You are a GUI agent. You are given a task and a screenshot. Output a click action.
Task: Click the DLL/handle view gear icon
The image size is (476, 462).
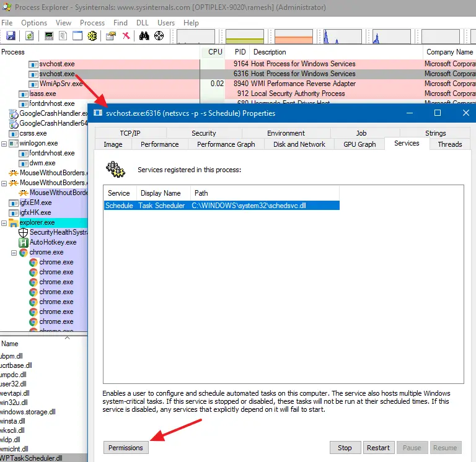(x=92, y=36)
